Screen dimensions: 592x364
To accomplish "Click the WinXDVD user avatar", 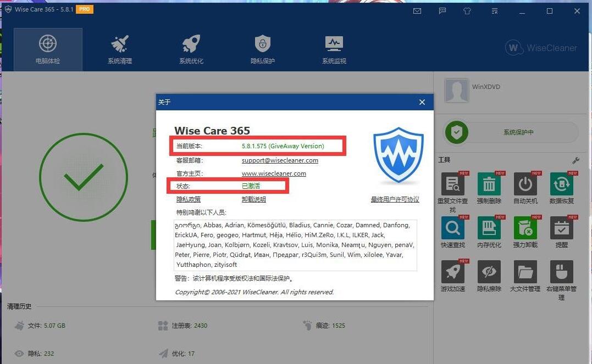I will [456, 90].
